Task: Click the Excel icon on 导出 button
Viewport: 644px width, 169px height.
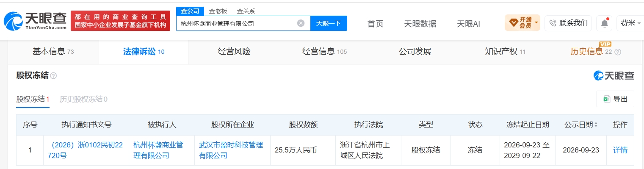Action: pyautogui.click(x=606, y=99)
